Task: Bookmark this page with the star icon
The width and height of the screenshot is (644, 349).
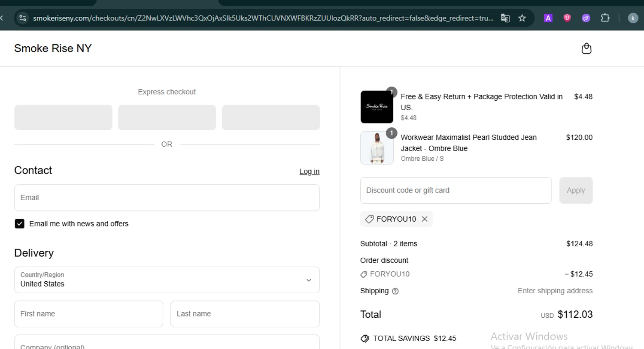Action: 522,18
